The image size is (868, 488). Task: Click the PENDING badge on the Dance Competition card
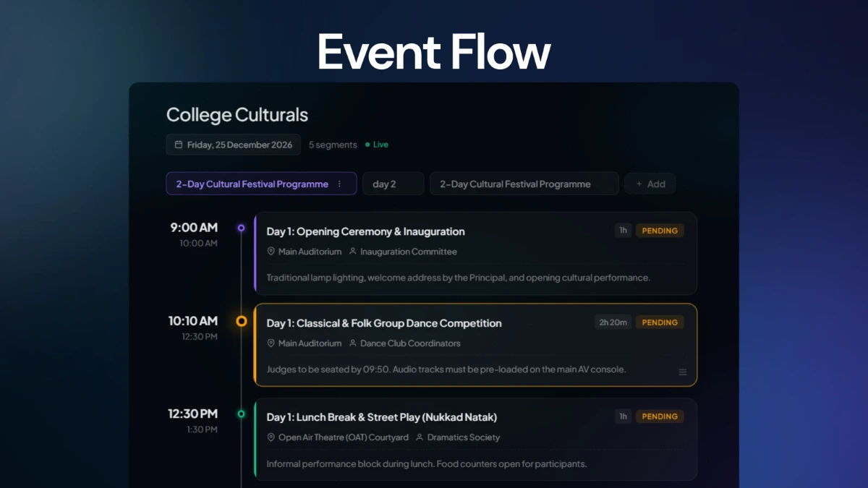[x=660, y=322]
